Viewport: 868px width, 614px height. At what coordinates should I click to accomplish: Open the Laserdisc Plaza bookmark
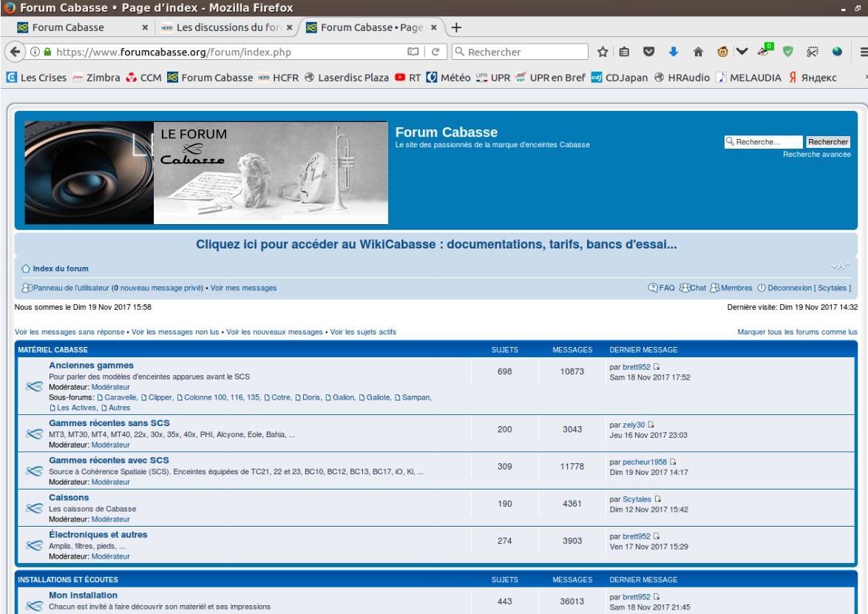tap(347, 78)
